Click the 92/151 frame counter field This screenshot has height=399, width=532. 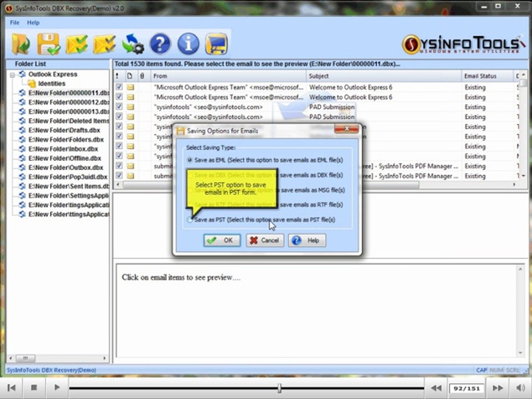pyautogui.click(x=467, y=388)
